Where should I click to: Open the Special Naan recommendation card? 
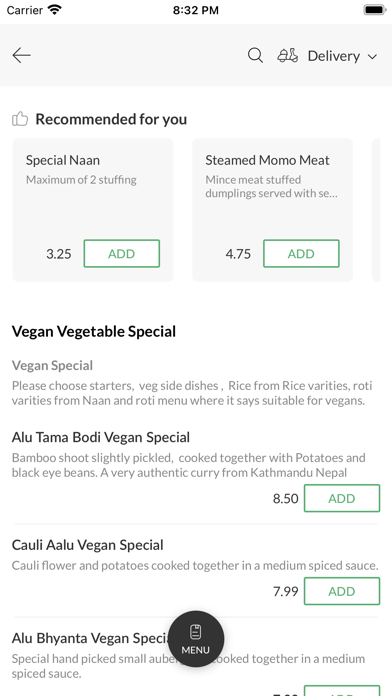(x=93, y=210)
